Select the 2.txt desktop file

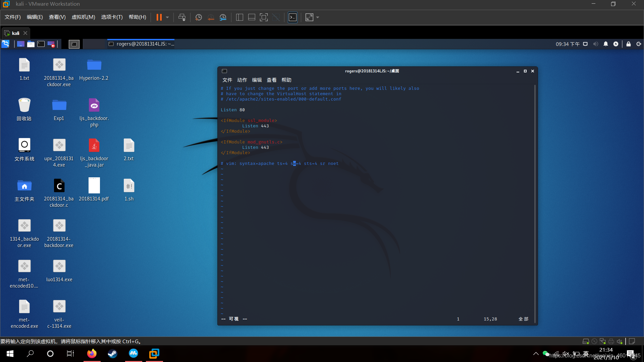pyautogui.click(x=129, y=150)
